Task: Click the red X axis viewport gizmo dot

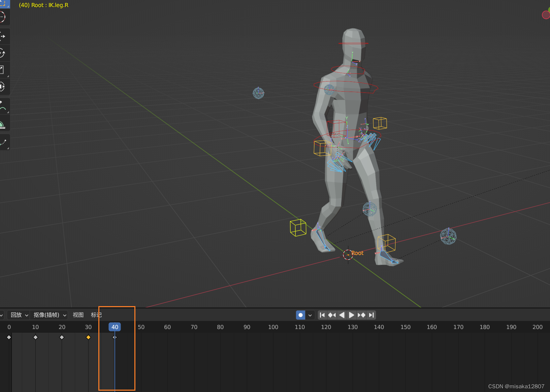Action: 546,15
